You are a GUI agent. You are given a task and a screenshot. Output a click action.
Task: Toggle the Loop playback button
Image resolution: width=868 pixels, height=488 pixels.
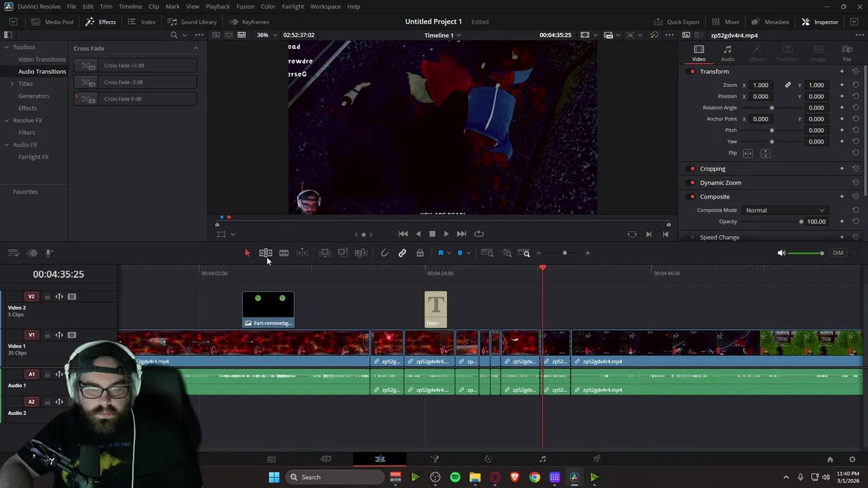[x=479, y=234]
